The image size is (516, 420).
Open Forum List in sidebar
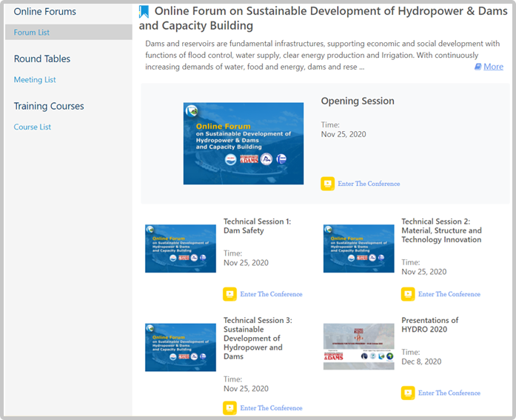tap(32, 33)
